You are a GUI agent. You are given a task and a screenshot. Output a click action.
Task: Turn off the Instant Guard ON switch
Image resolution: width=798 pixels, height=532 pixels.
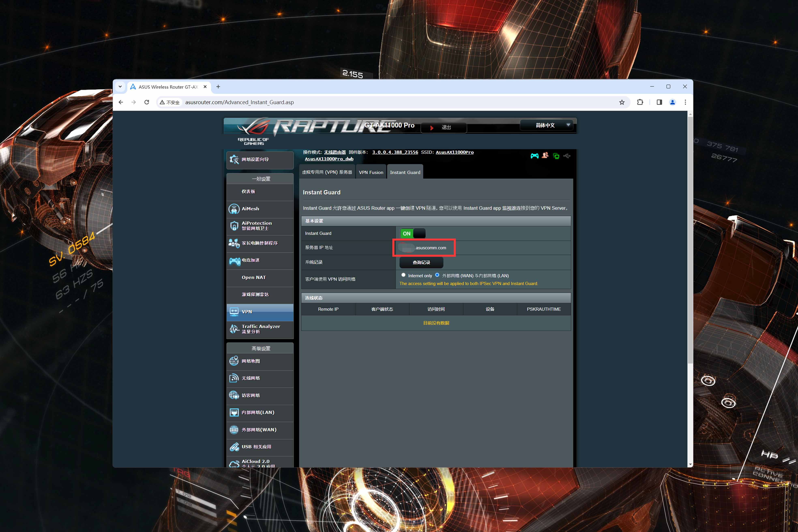click(x=413, y=233)
